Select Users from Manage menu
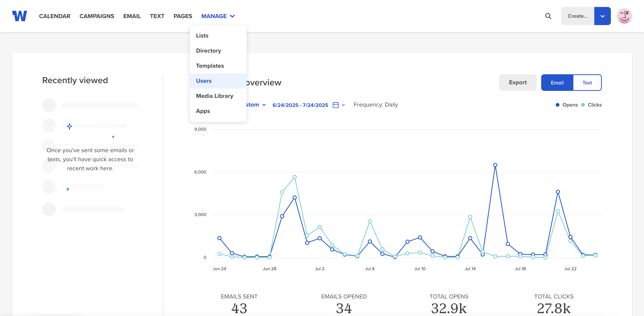The width and height of the screenshot is (644, 316). point(204,81)
